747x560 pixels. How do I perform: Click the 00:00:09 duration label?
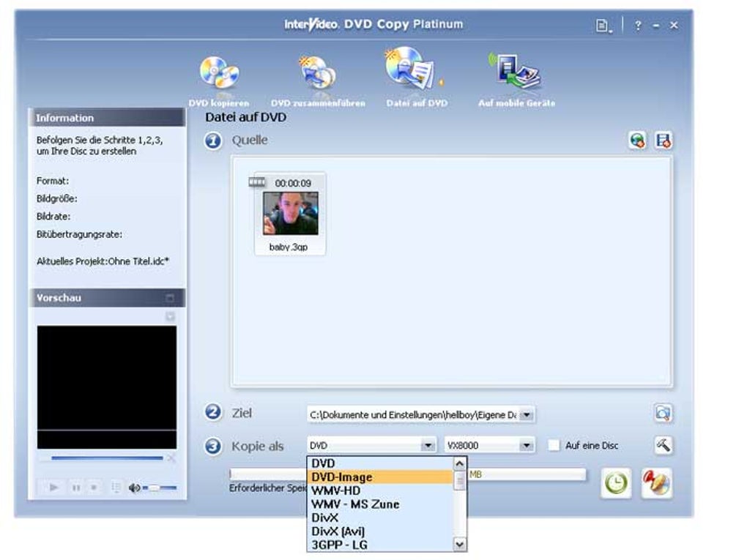pos(293,183)
